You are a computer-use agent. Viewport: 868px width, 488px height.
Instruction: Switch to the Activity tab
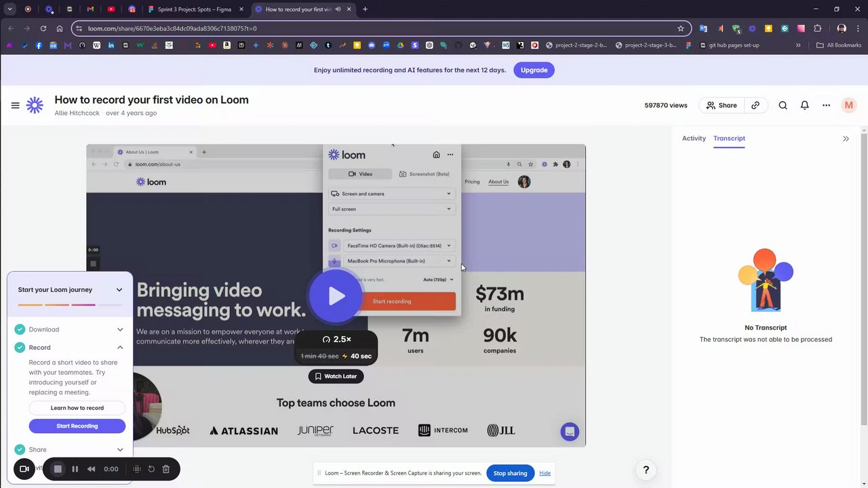coord(694,138)
